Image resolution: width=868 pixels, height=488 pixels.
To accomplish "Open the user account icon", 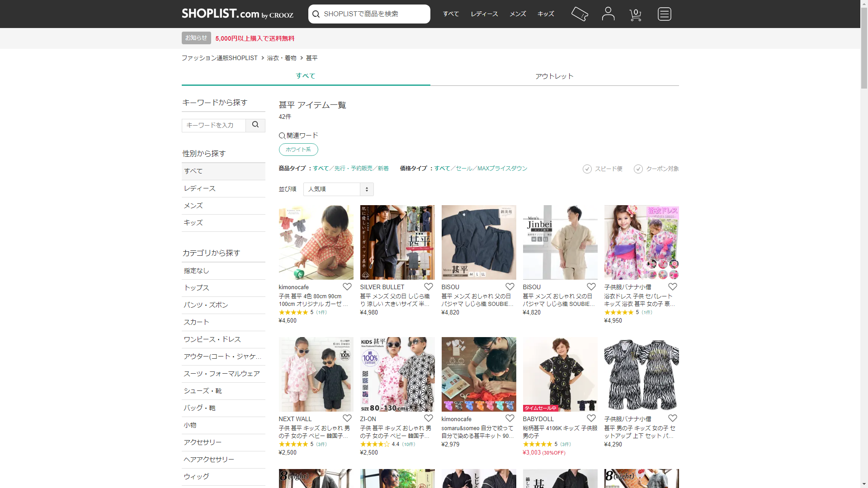I will (x=608, y=14).
